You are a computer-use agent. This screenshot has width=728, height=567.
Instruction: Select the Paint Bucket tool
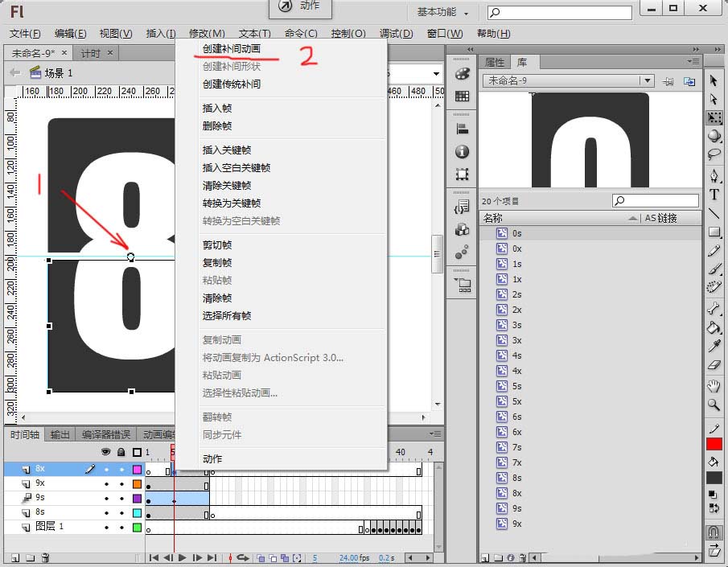pos(714,327)
